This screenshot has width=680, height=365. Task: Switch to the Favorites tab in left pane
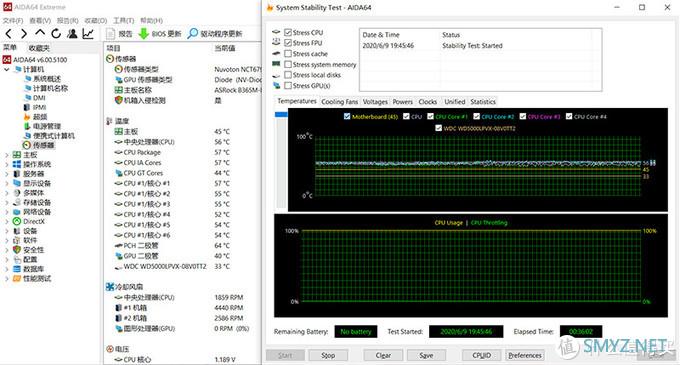(39, 48)
